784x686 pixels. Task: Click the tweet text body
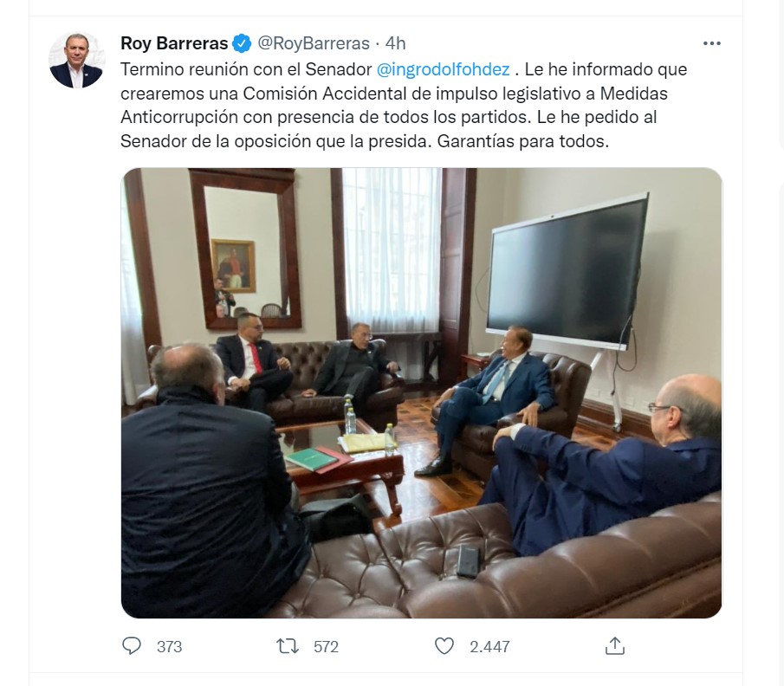(404, 105)
